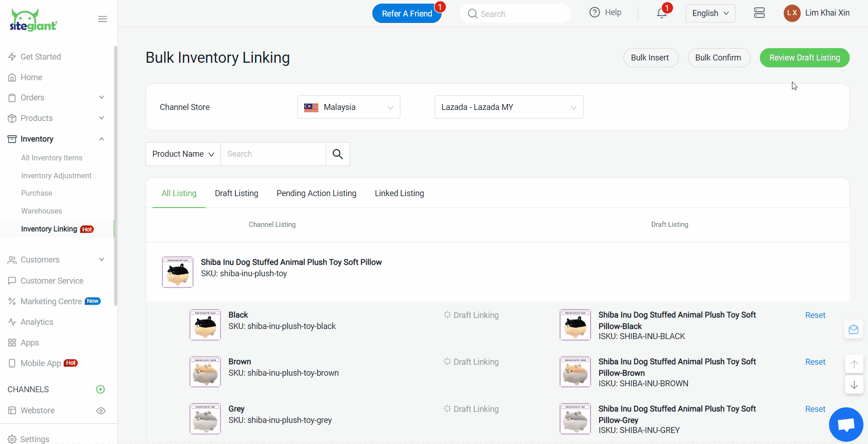Open the Malaysia country dropdown

point(349,107)
